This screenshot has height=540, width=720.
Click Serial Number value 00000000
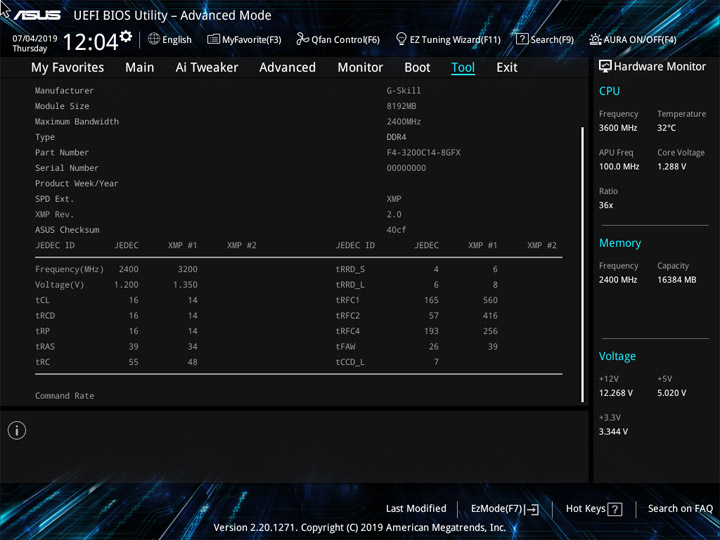point(406,168)
